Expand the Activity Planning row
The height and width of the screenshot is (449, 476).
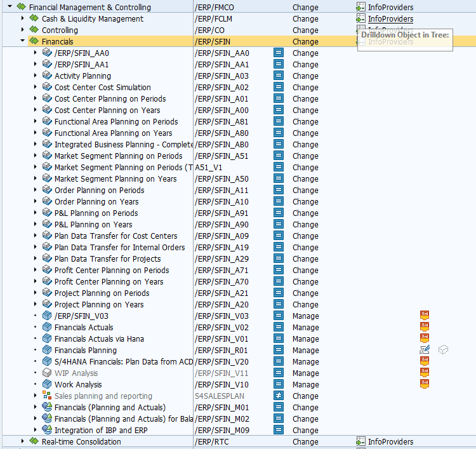(35, 76)
